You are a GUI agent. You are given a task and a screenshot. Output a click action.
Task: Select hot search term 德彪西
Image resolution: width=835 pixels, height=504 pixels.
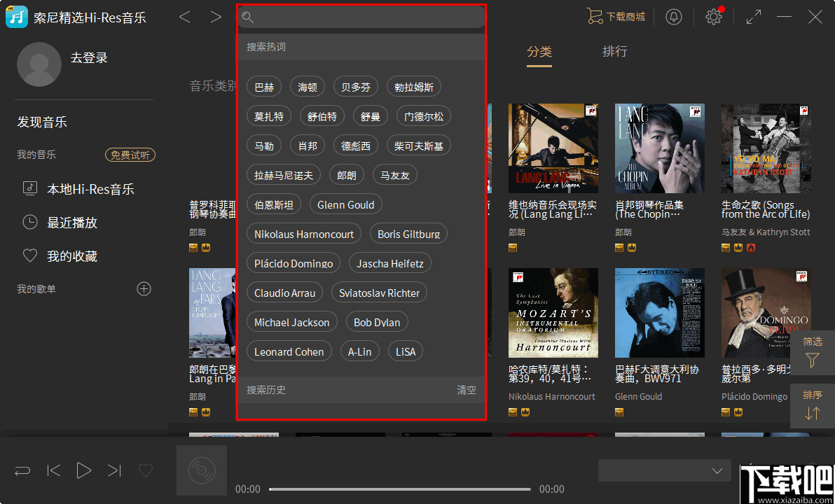(x=356, y=146)
